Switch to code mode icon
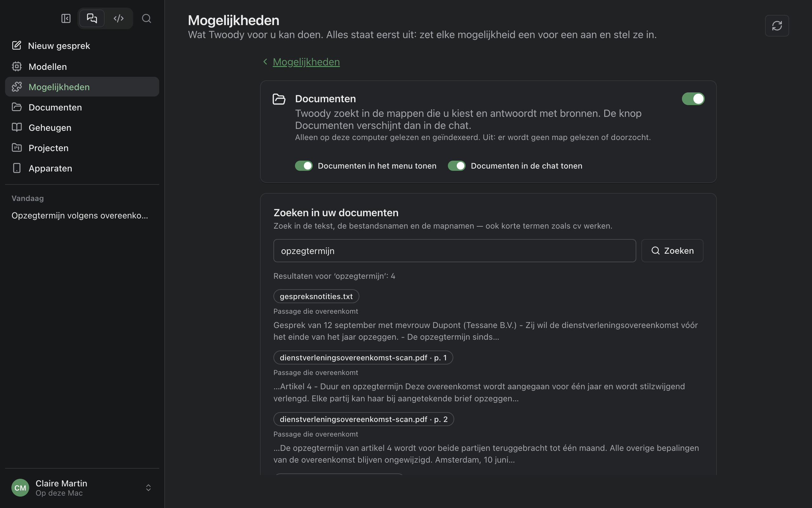Viewport: 812px width, 508px height. (118, 18)
